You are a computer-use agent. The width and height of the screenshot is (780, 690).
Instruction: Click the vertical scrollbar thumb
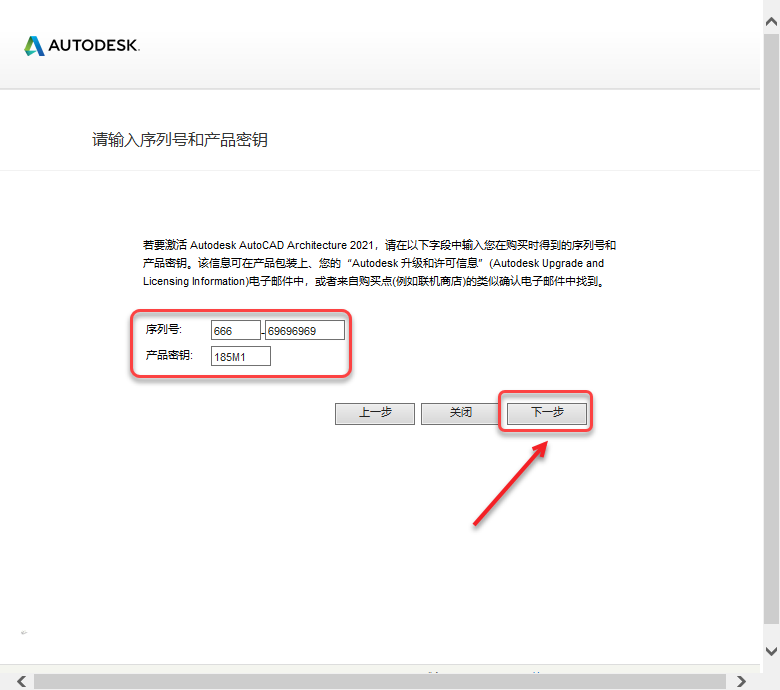point(771,328)
